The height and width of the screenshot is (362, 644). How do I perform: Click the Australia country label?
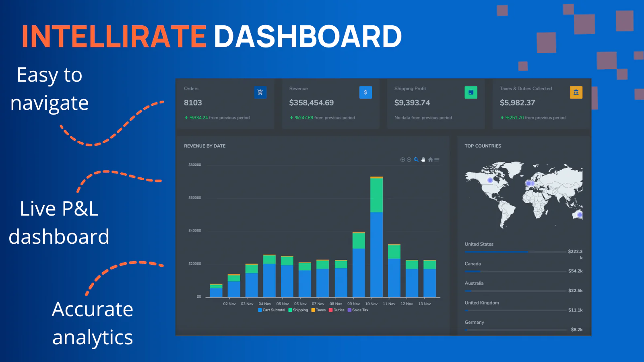click(474, 283)
